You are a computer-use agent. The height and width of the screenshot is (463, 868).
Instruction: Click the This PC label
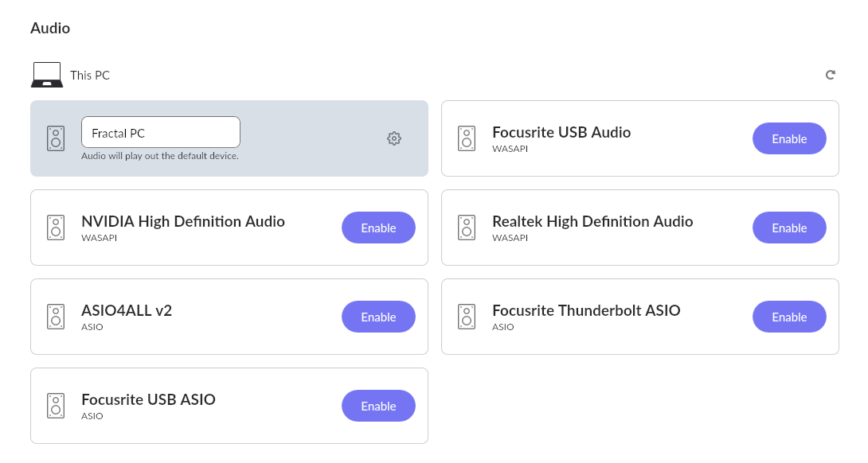point(90,76)
